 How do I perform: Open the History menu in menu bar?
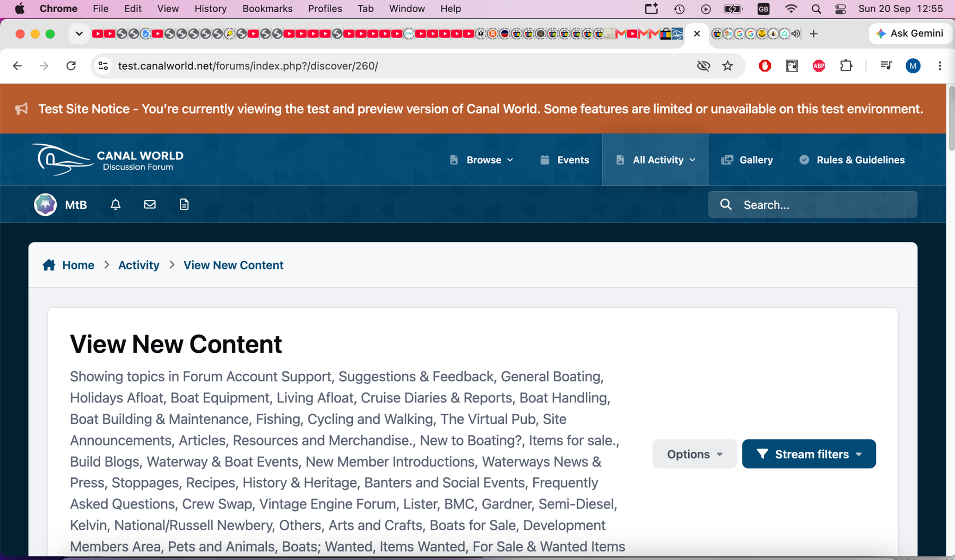[210, 8]
